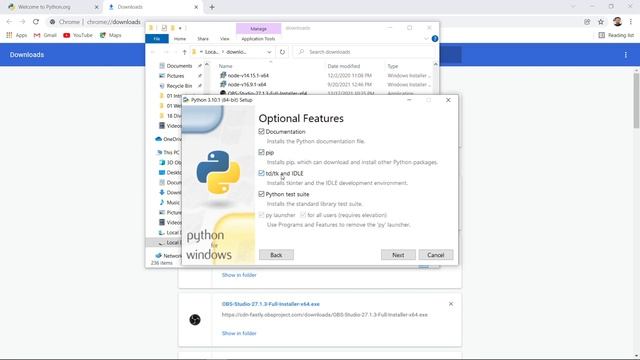Screen dimensions: 640x360
Task: Toggle Python test suite checkbox
Action: point(261,194)
